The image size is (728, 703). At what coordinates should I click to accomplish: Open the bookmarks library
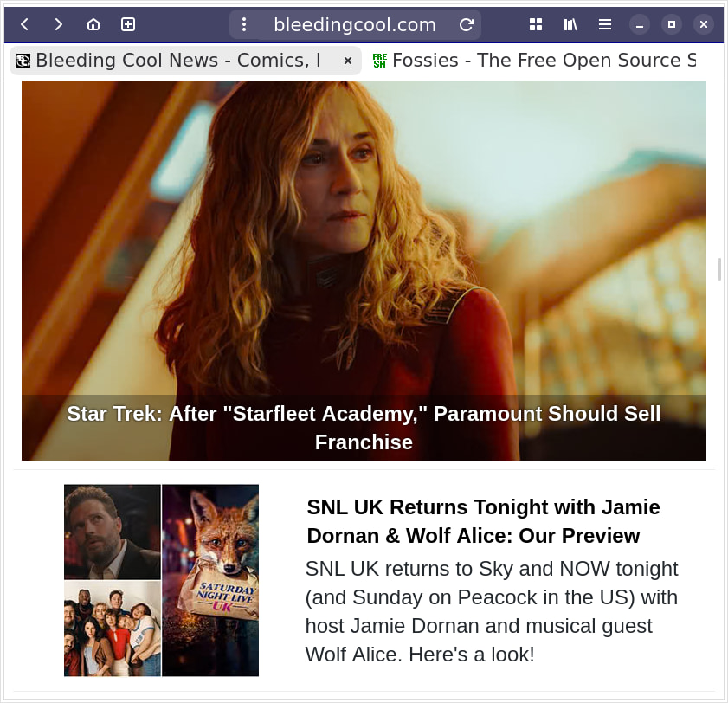570,24
